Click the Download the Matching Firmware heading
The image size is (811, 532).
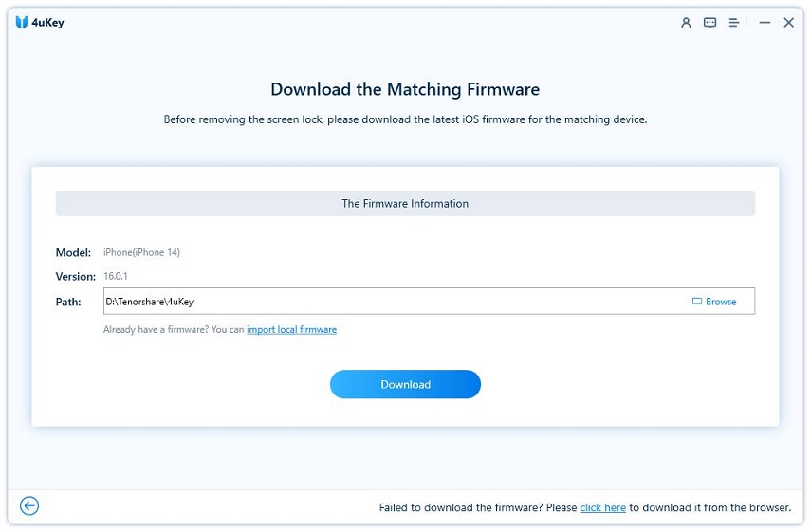(405, 90)
